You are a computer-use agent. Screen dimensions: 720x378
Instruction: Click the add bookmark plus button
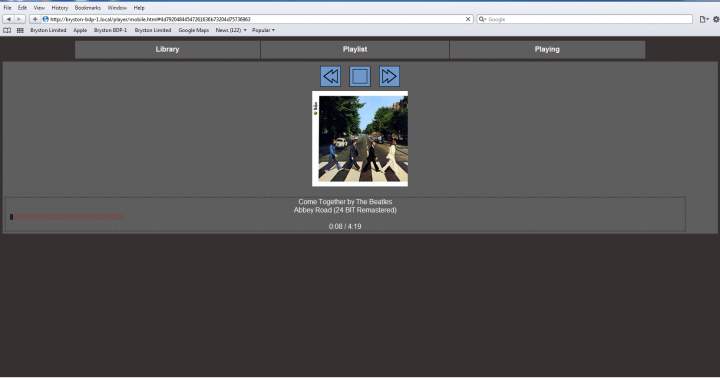[x=35, y=19]
